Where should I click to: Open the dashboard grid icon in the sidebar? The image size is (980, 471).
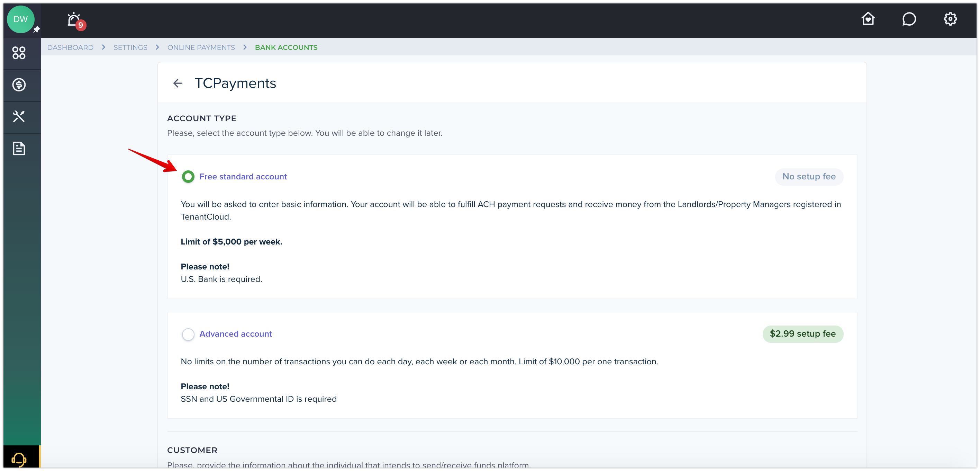[19, 53]
